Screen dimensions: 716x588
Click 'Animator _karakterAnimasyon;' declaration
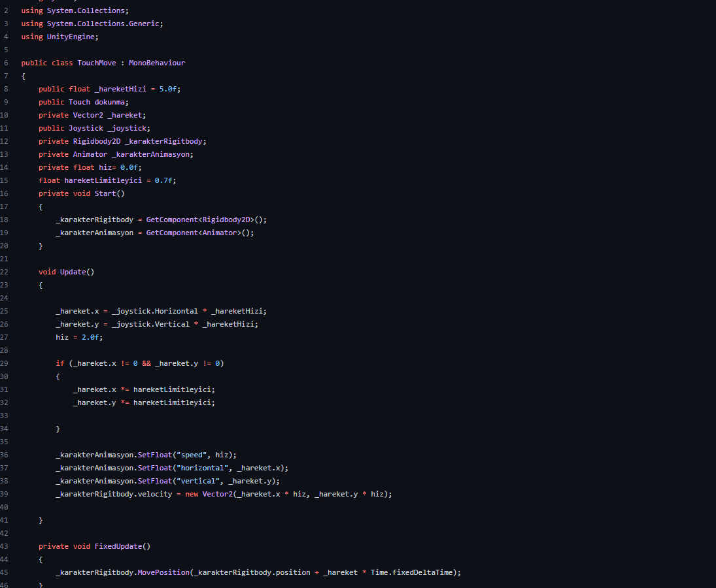133,155
